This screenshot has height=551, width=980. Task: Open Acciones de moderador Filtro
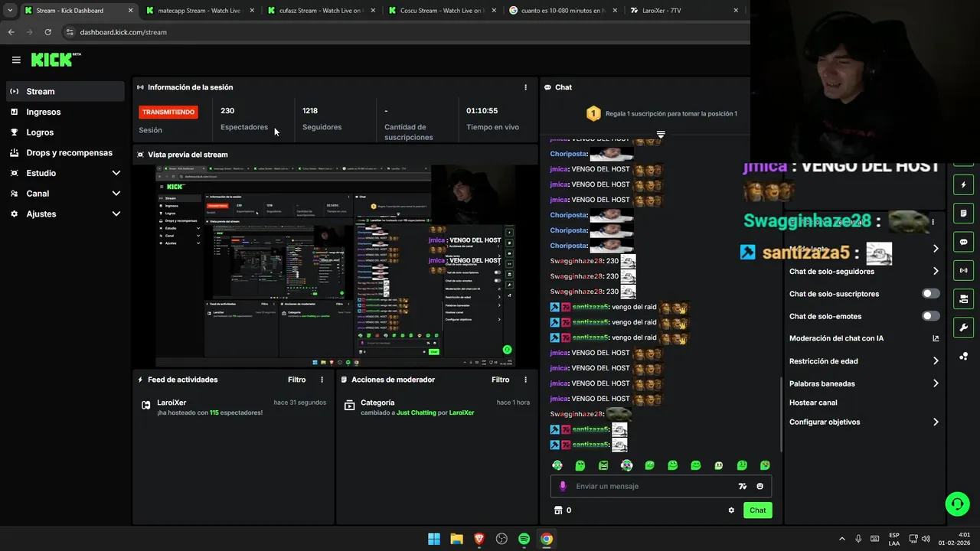pyautogui.click(x=500, y=380)
